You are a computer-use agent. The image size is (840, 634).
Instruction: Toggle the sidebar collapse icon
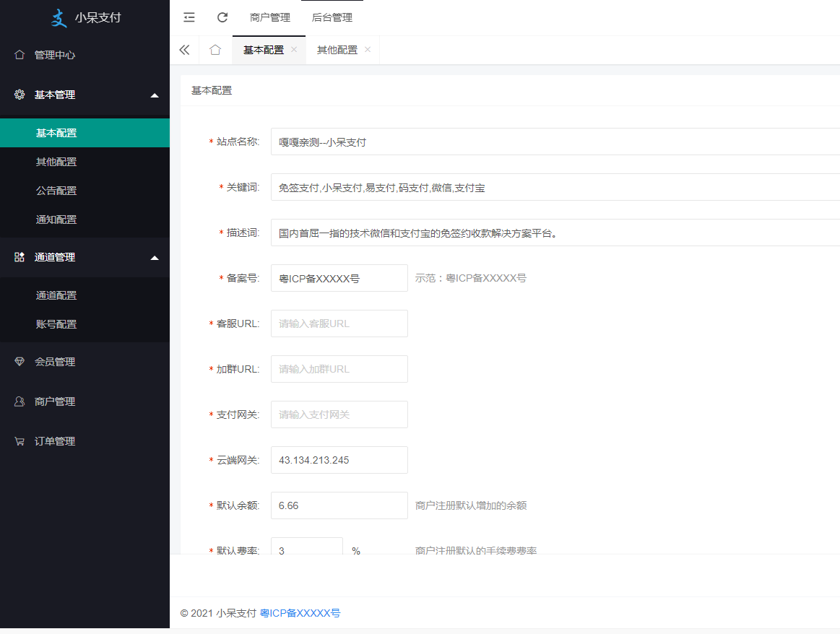pos(189,17)
